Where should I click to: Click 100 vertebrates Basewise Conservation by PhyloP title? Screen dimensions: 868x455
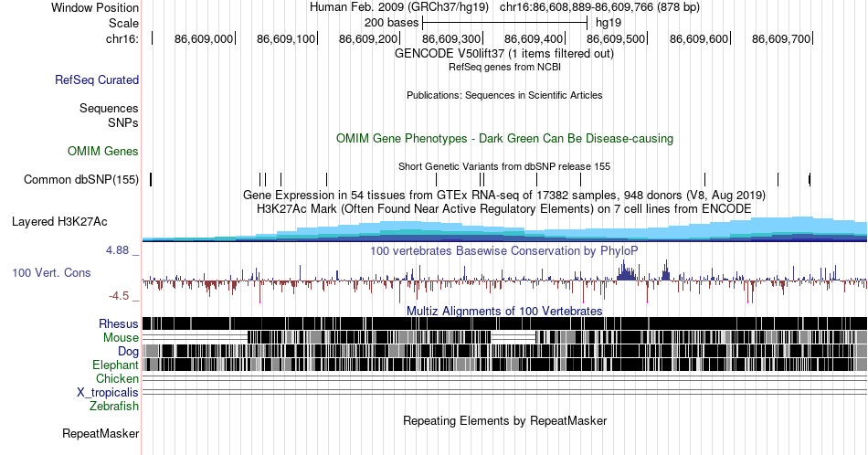(504, 250)
